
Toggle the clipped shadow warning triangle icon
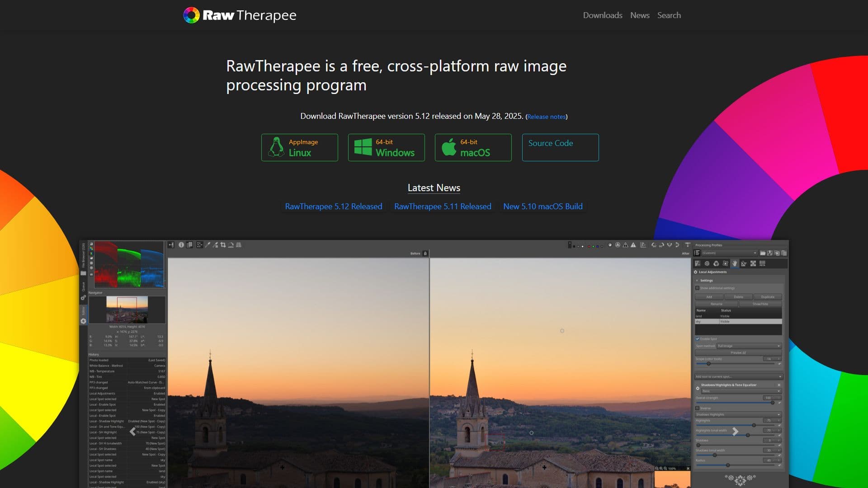(x=625, y=245)
